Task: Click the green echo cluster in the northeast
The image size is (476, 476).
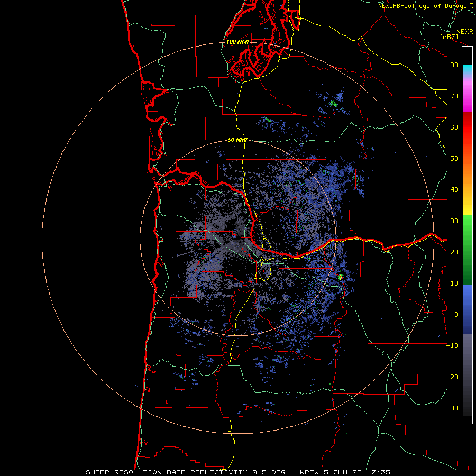Action: (333, 104)
